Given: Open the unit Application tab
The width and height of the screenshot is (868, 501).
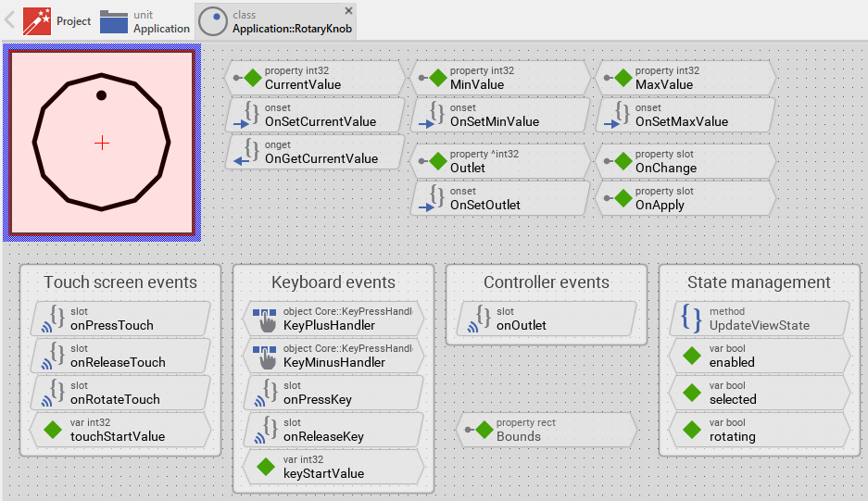Looking at the screenshot, I should pyautogui.click(x=145, y=20).
